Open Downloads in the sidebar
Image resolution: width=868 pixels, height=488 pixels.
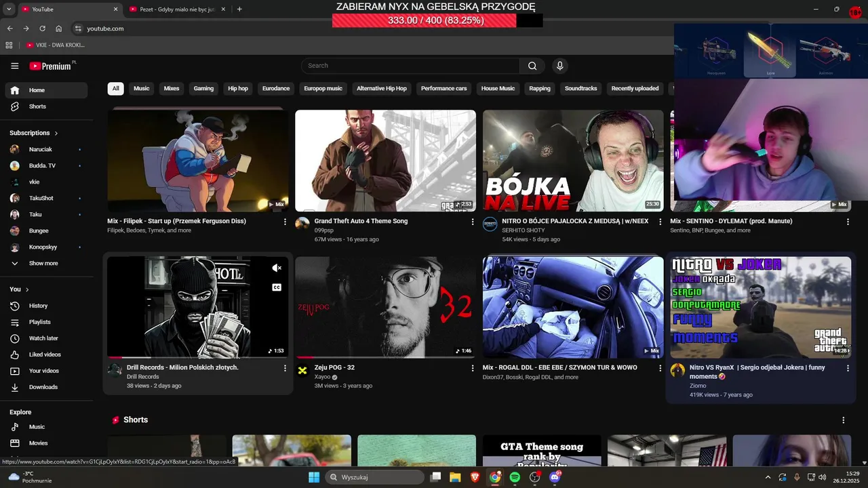(x=46, y=387)
